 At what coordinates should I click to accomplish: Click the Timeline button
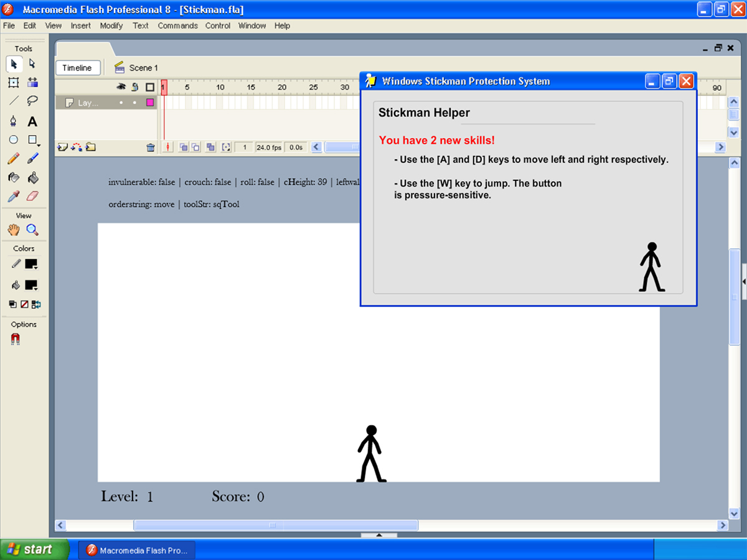(x=77, y=68)
